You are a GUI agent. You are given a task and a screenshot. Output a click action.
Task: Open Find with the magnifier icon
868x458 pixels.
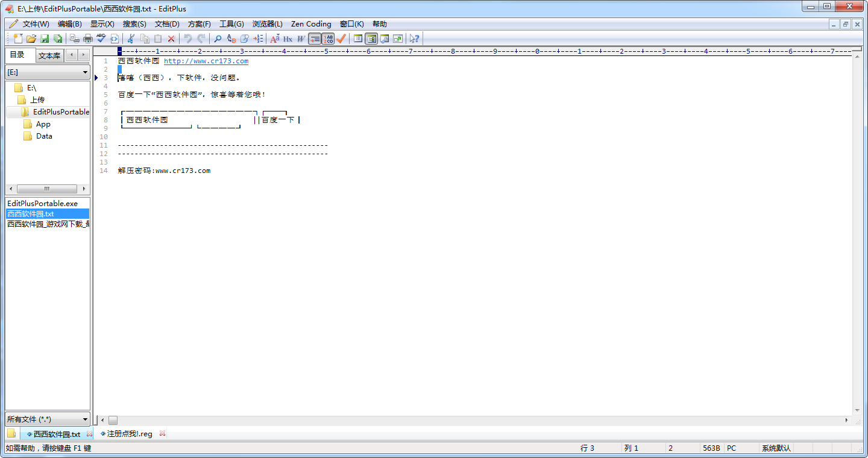[218, 39]
